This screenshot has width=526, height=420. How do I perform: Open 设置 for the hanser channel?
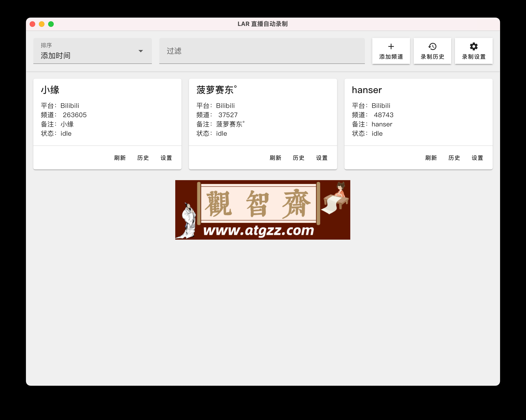(477, 158)
